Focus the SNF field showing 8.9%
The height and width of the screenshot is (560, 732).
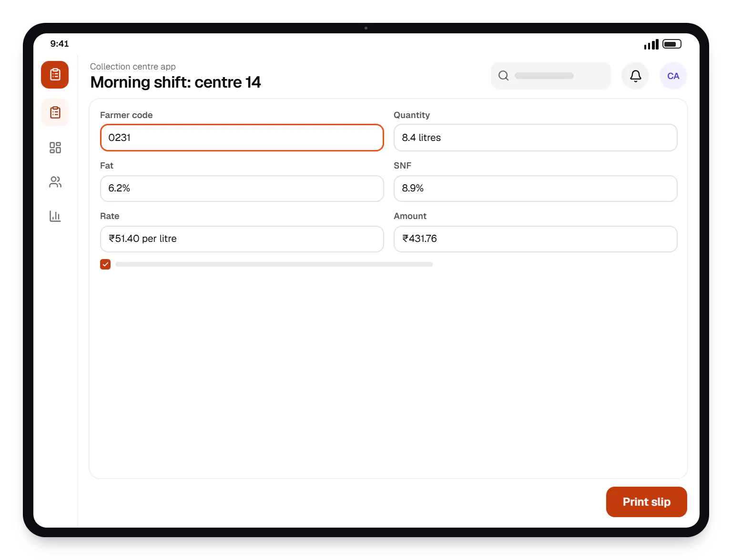535,189
